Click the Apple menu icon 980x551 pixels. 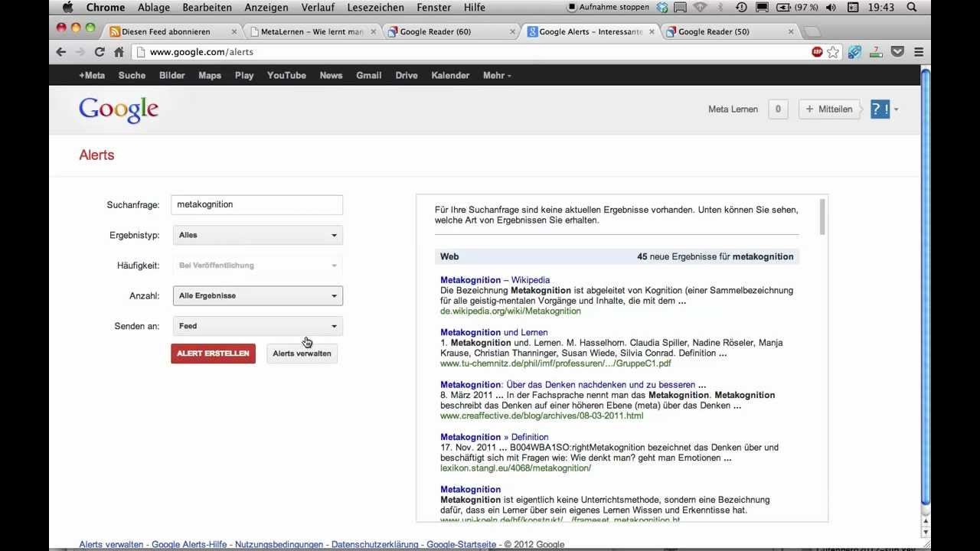[x=67, y=7]
